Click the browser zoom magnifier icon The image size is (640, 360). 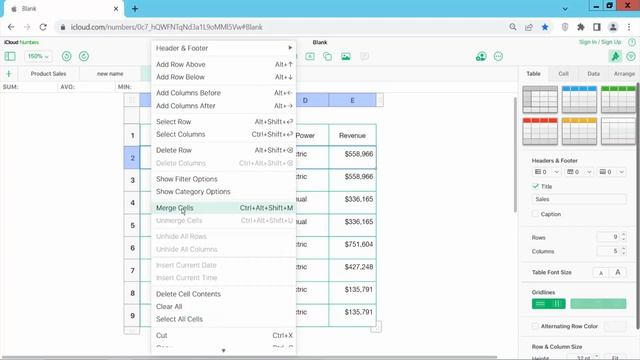(513, 27)
